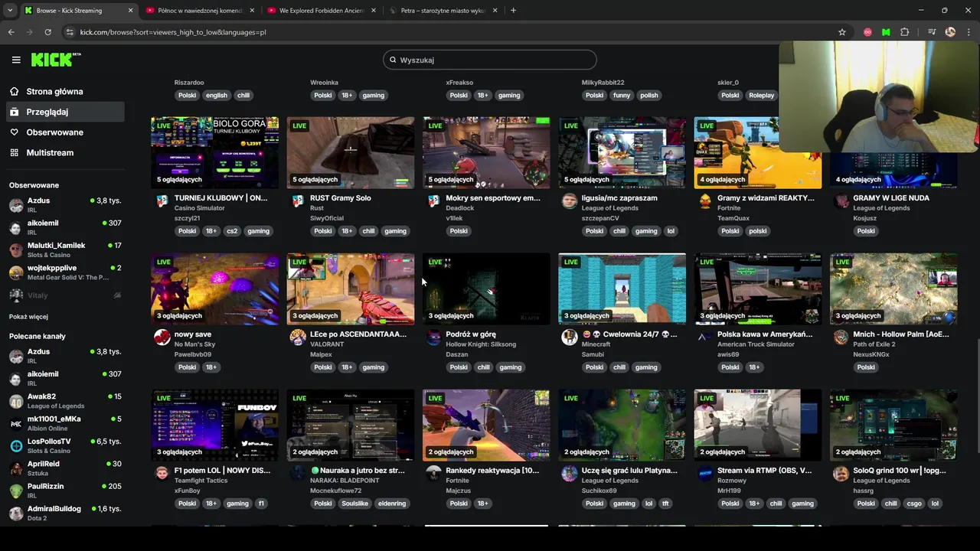Open Cwelownia 24/7 stream title
The height and width of the screenshot is (551, 980).
629,334
